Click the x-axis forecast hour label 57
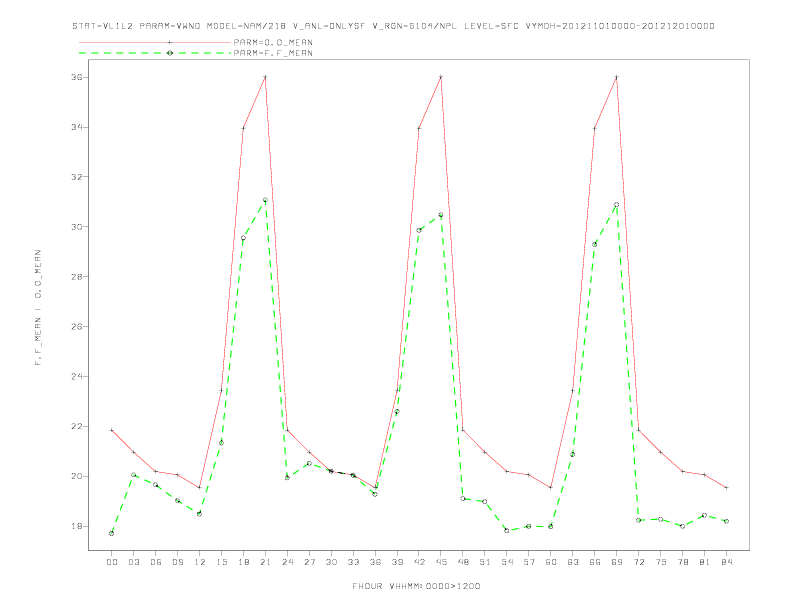The height and width of the screenshot is (612, 792). [x=529, y=562]
